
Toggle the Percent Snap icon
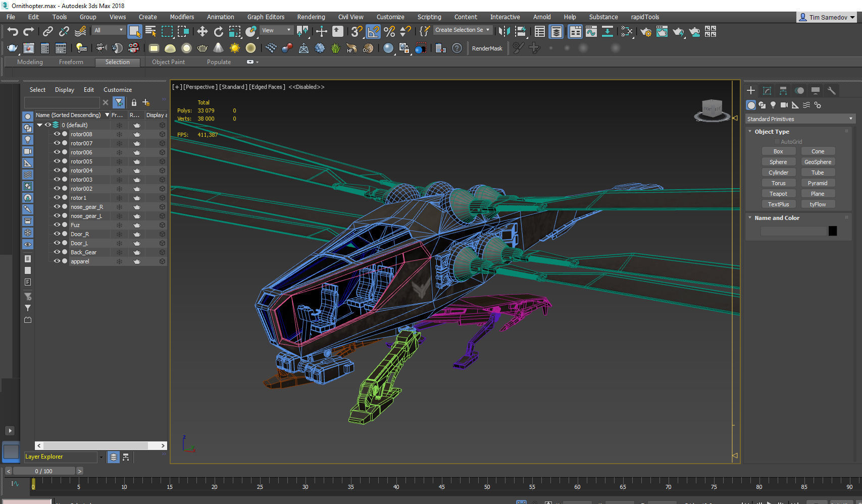coord(389,31)
